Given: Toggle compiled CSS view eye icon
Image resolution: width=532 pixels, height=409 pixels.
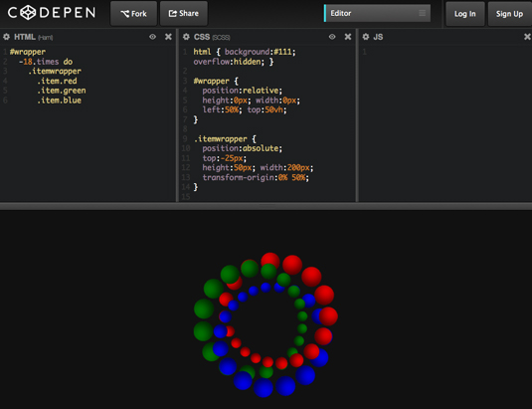Looking at the screenshot, I should pyautogui.click(x=332, y=37).
